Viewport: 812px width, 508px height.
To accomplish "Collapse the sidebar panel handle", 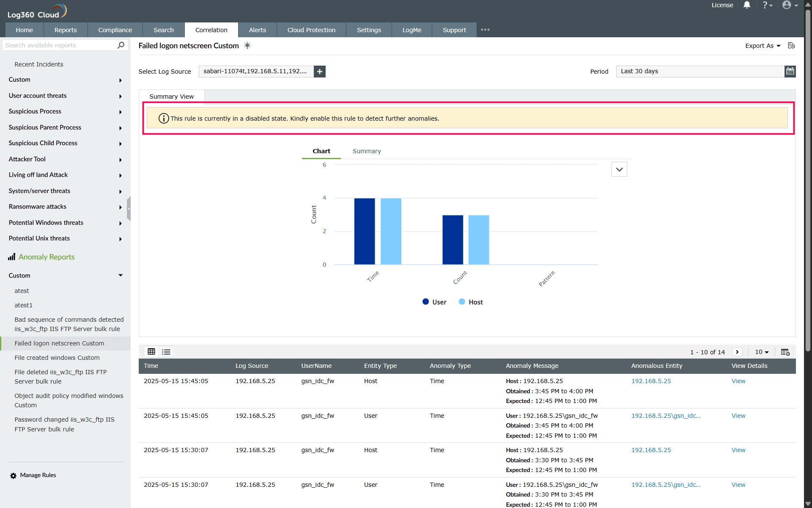I will pos(129,208).
